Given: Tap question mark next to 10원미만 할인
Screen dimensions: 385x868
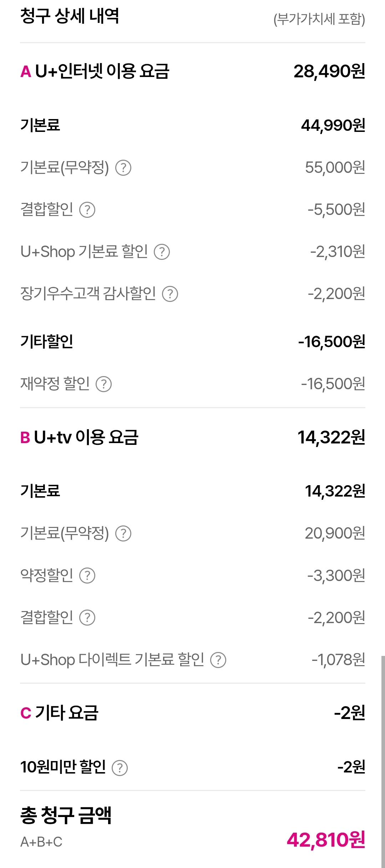Looking at the screenshot, I should tap(120, 767).
